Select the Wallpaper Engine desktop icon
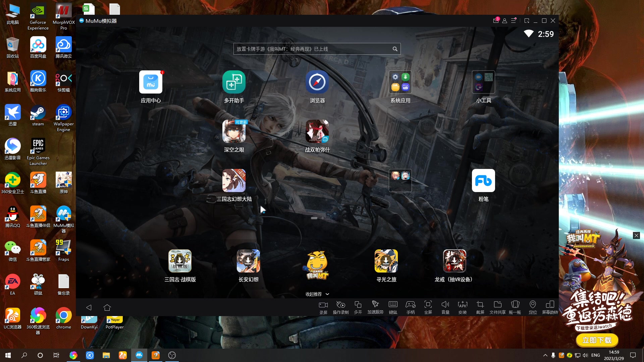 [x=63, y=118]
